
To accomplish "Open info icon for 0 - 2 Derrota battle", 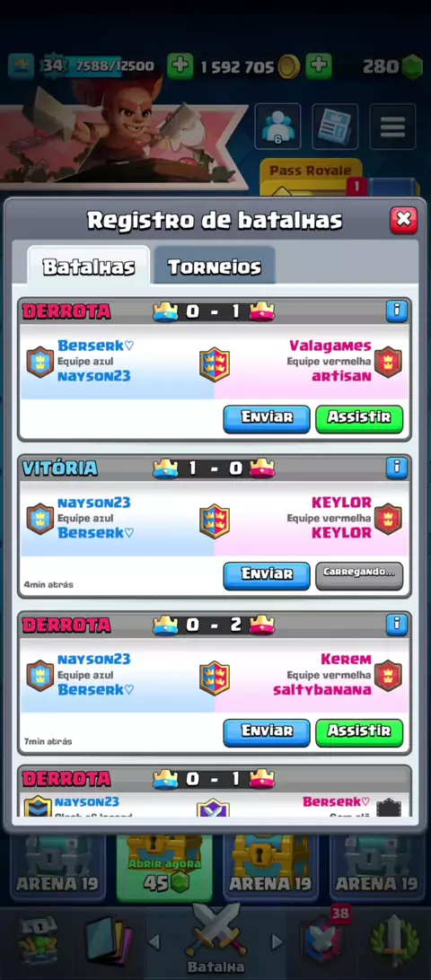I will click(397, 625).
